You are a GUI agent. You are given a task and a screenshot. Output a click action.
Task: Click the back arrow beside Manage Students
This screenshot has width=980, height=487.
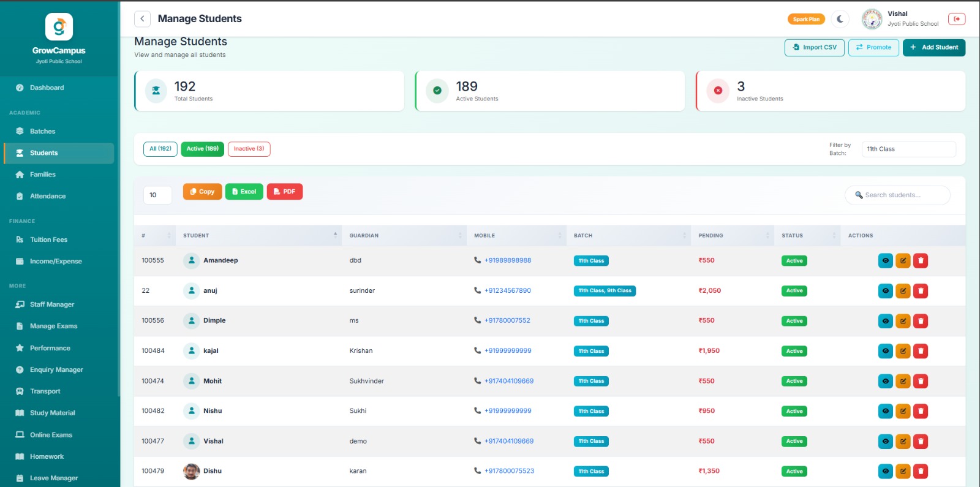(x=142, y=19)
